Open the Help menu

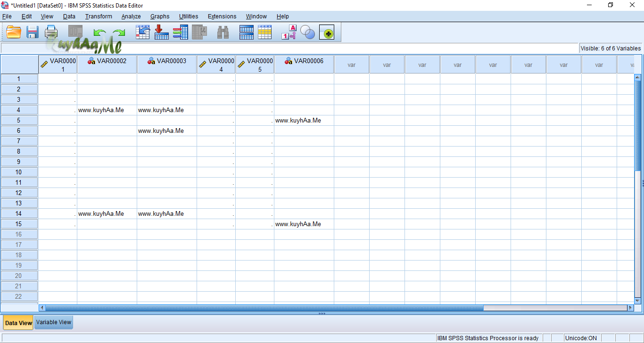(283, 16)
